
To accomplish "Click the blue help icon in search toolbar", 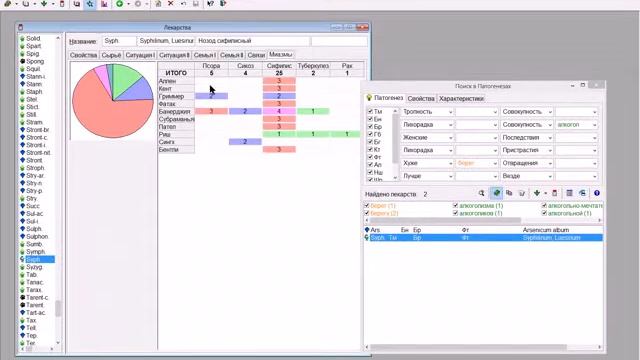I will click(x=597, y=193).
